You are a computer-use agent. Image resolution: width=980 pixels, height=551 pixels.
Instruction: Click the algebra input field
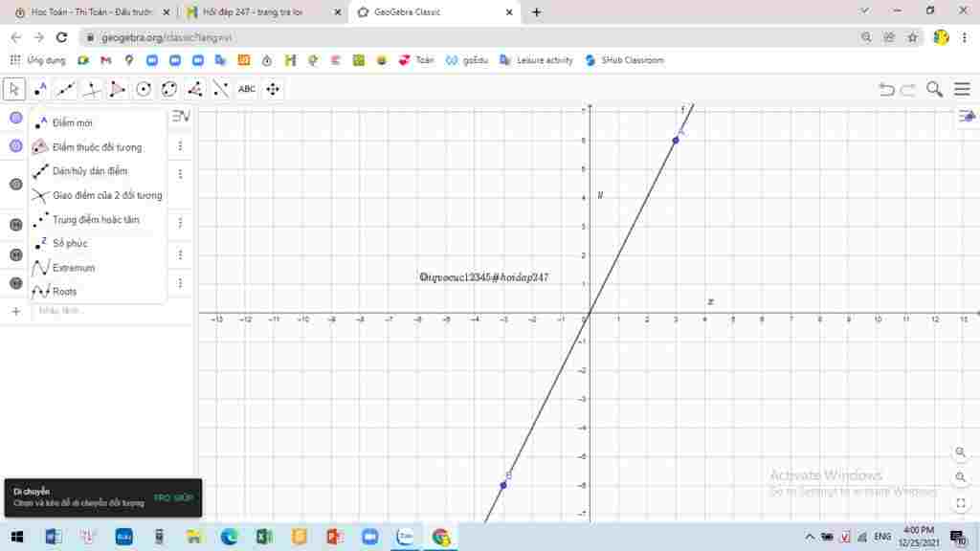click(113, 311)
